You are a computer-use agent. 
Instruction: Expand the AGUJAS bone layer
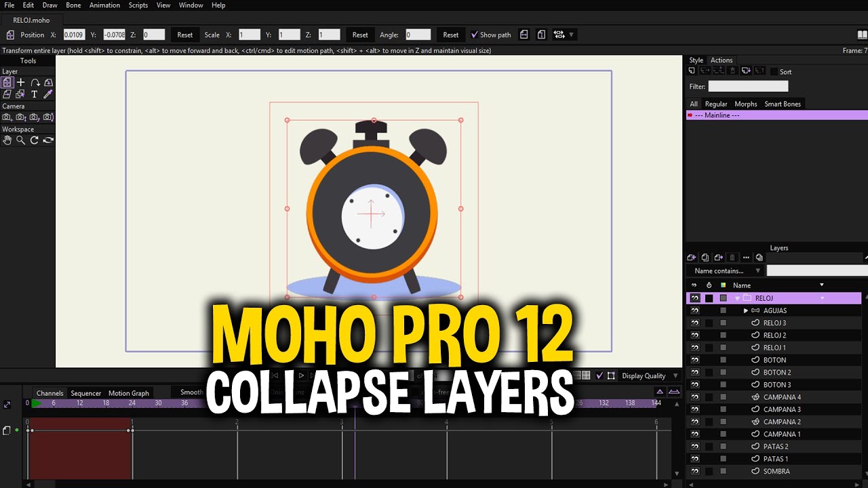746,310
